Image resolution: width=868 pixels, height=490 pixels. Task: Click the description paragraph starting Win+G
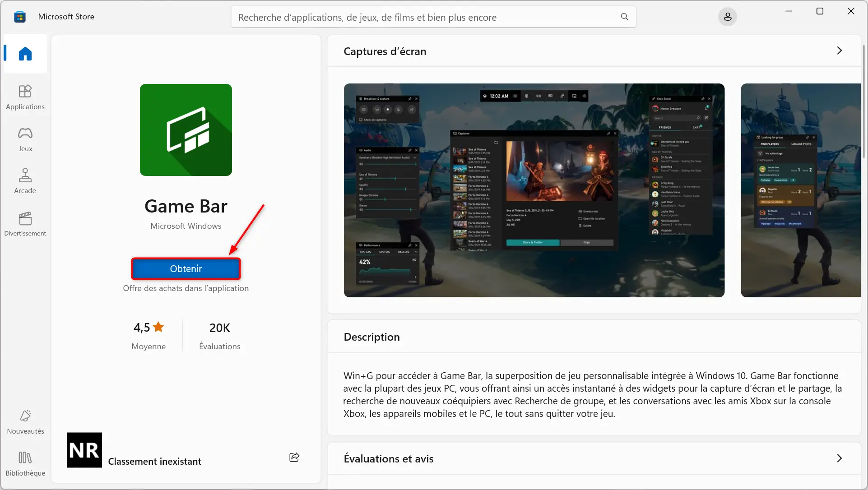coord(592,394)
